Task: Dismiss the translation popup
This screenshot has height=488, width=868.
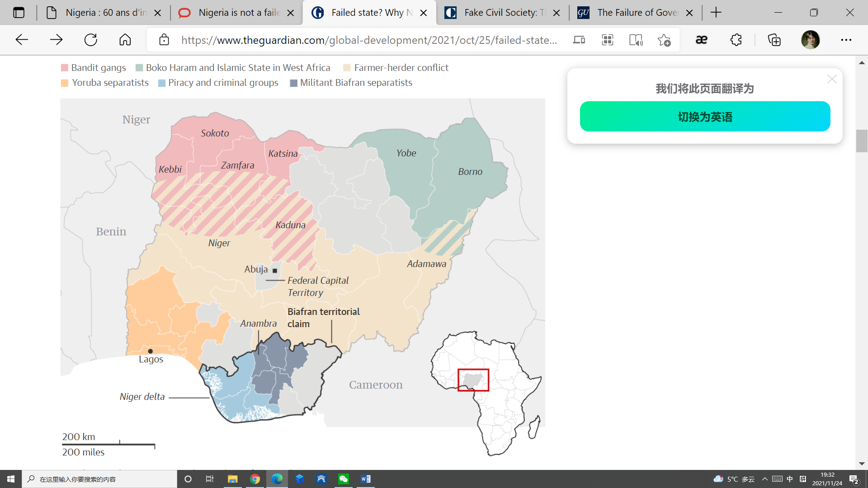Action: (831, 80)
